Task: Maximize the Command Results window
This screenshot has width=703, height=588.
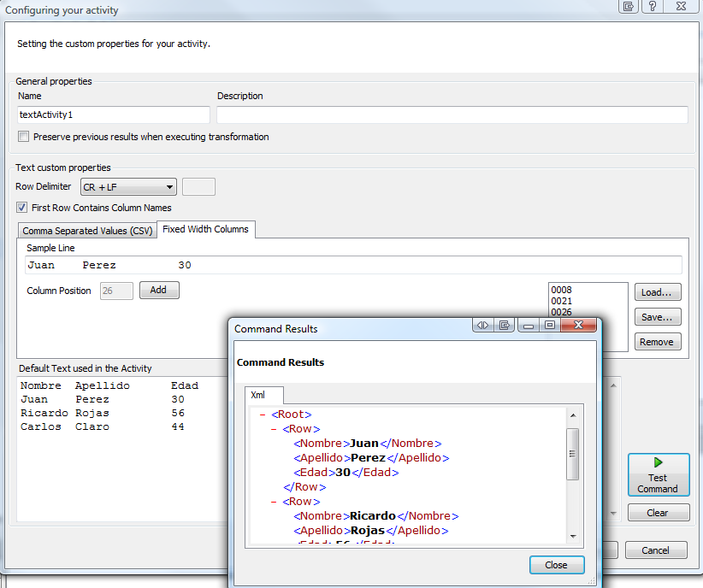Action: point(550,325)
